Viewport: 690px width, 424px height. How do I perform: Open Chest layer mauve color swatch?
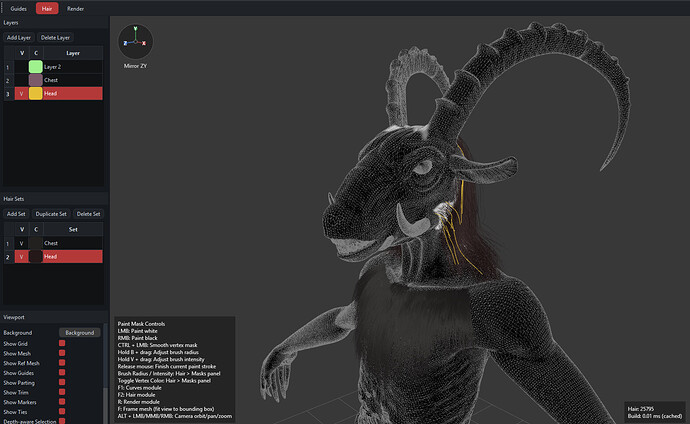pos(36,80)
